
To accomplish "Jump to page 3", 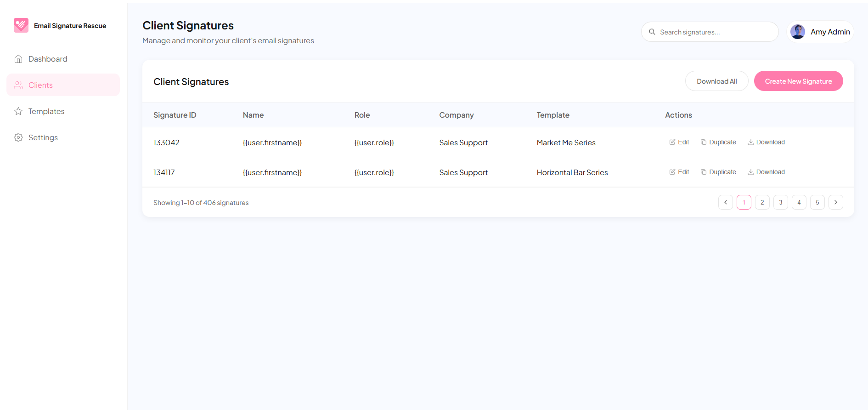I will point(781,202).
